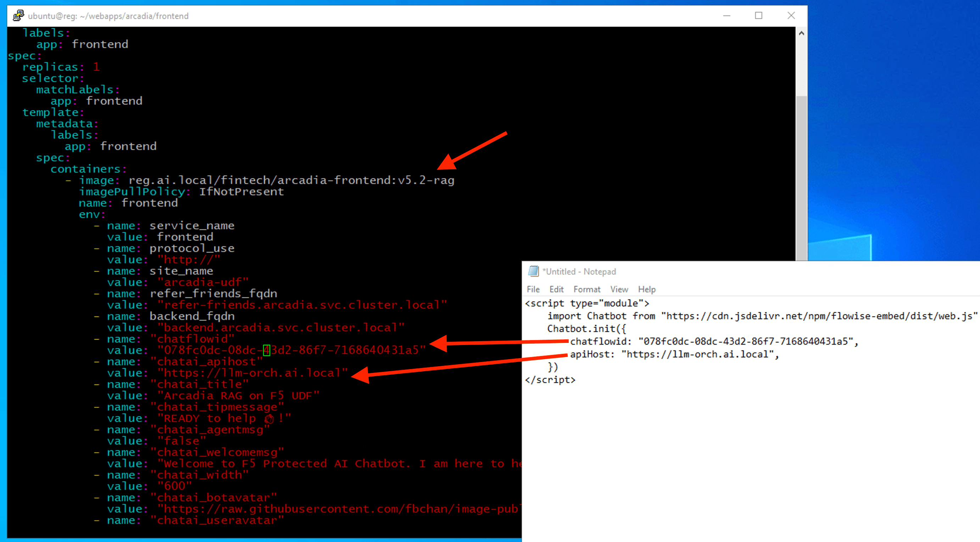Viewport: 980px width, 542px height.
Task: Click the Notepad icon in title bar
Action: click(x=533, y=271)
